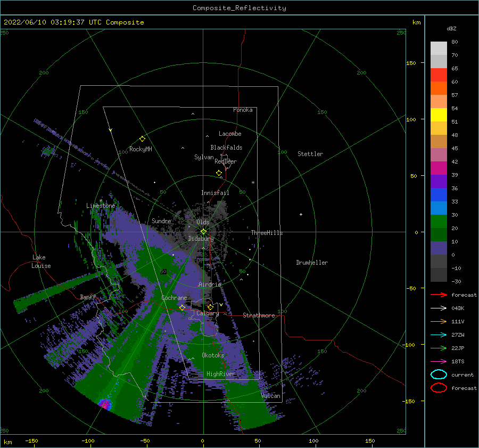Select the 36 dBZ purple swatch
Viewport: 479px width, 448px height.
coord(439,181)
